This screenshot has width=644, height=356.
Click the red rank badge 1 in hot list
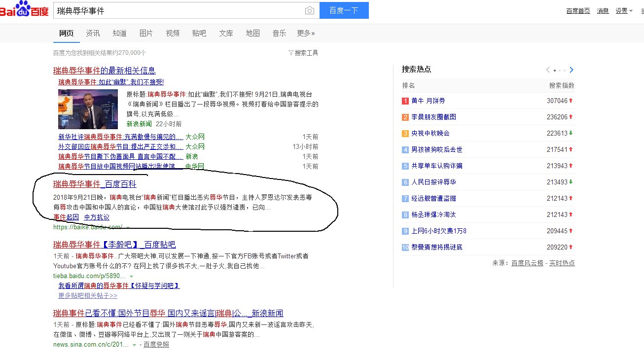click(x=405, y=100)
